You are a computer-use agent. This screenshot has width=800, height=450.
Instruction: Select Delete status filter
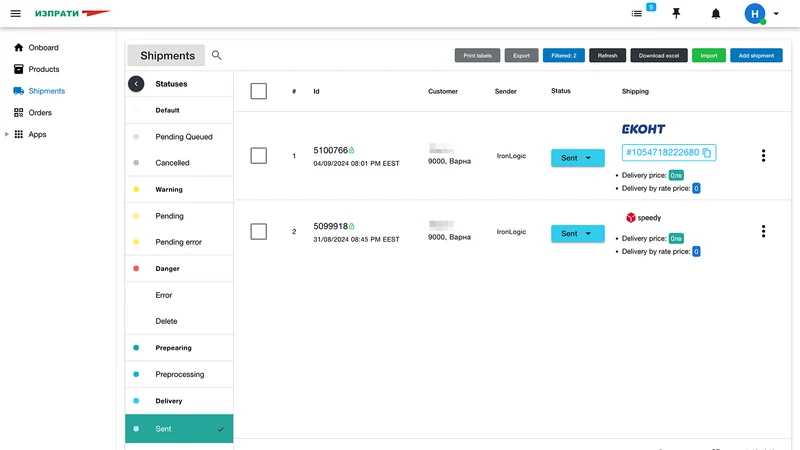click(x=179, y=321)
